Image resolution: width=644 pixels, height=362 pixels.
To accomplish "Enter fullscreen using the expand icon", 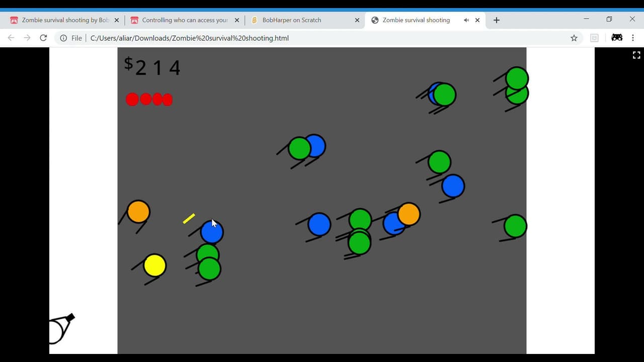I will 636,55.
